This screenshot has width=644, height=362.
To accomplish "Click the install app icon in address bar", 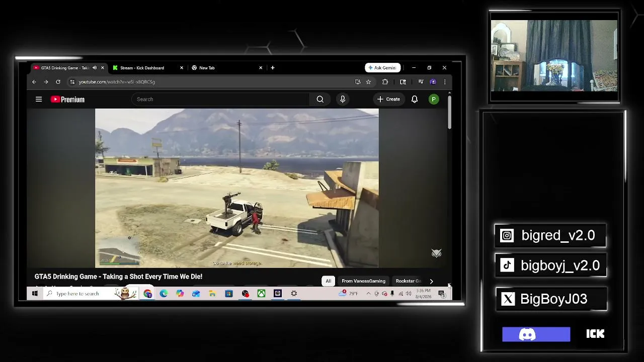I will (x=358, y=82).
